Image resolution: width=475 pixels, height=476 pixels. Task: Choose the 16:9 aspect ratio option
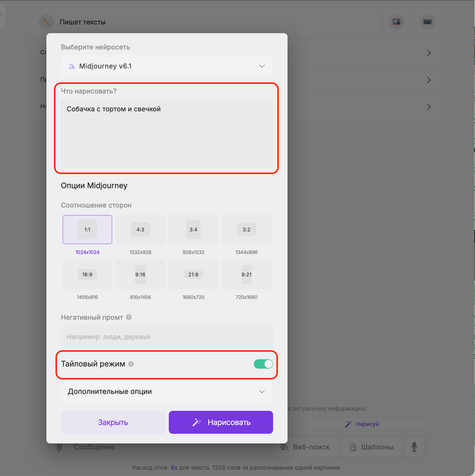(x=88, y=274)
